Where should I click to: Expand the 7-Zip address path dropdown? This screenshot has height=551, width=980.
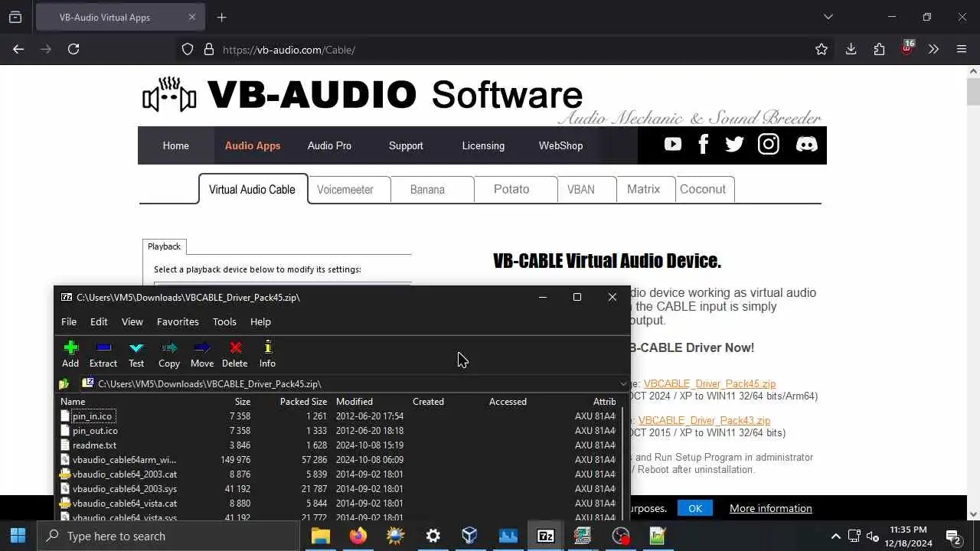622,383
